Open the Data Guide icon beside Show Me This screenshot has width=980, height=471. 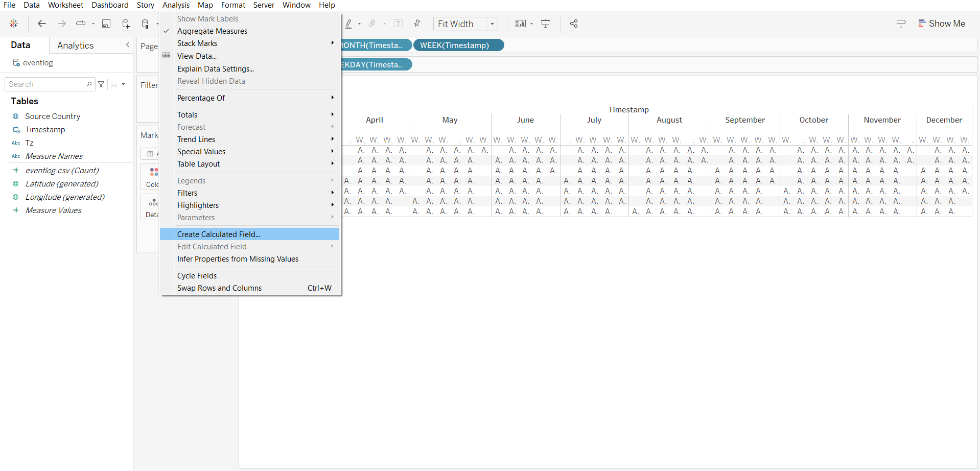(901, 24)
